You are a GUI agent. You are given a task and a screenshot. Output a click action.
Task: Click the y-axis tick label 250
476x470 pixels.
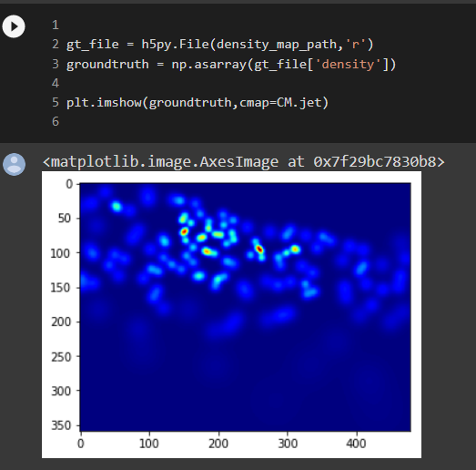click(x=61, y=356)
